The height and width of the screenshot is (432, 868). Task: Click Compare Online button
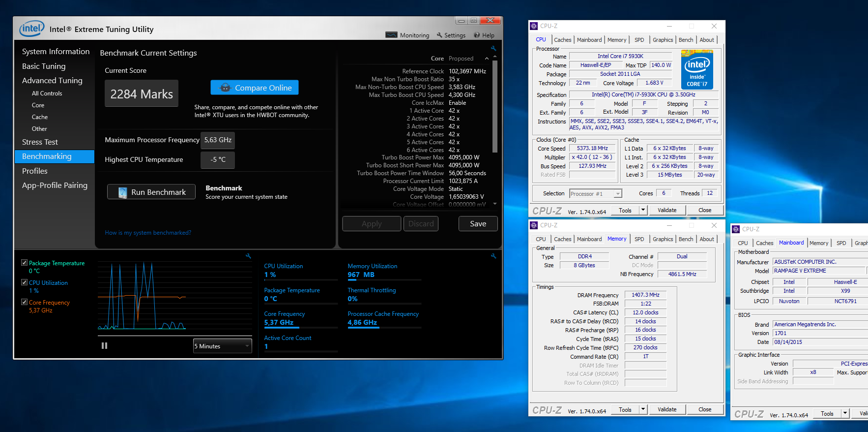(255, 88)
